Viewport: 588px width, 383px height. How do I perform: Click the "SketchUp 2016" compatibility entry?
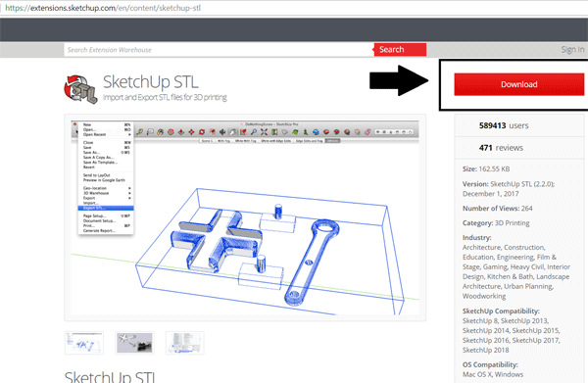(x=486, y=340)
